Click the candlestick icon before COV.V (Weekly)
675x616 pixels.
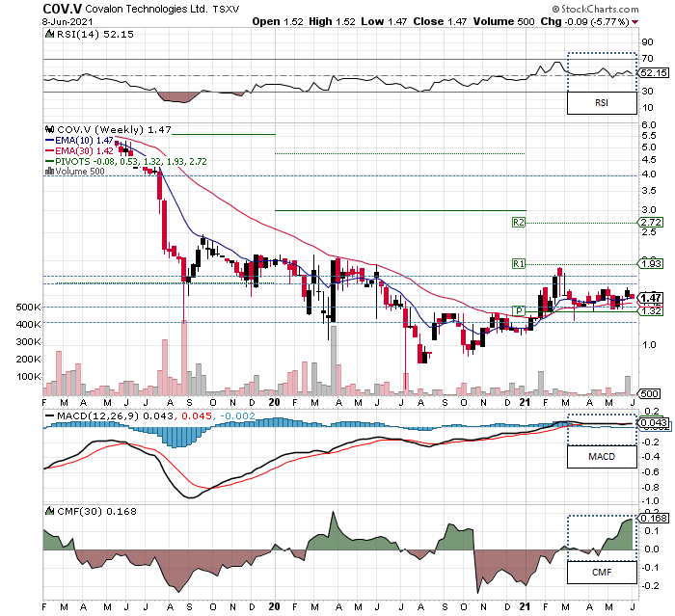pos(49,129)
